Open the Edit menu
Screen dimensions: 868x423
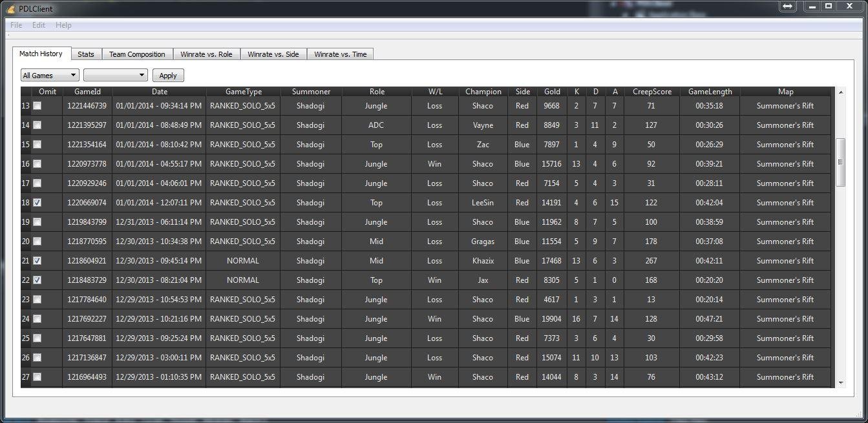39,25
